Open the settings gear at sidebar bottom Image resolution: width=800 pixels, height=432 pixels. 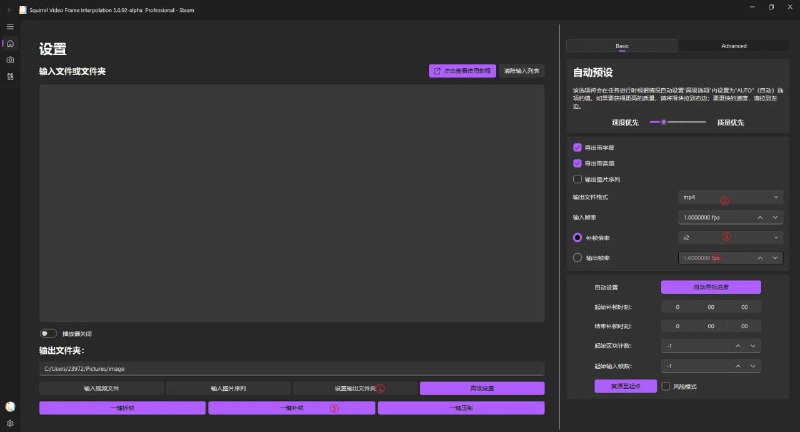pyautogui.click(x=10, y=423)
